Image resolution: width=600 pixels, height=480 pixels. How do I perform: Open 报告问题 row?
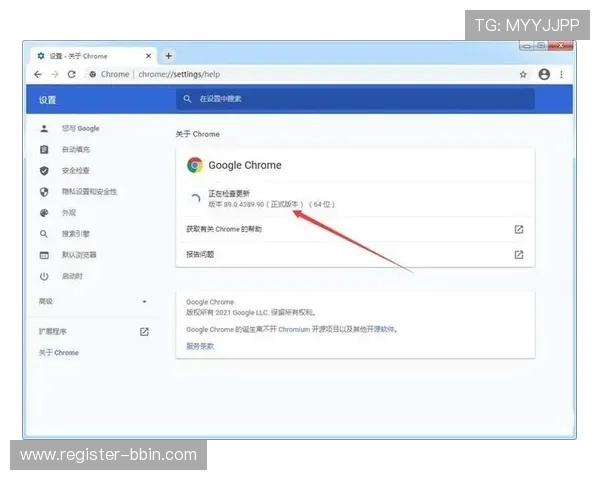[x=355, y=255]
